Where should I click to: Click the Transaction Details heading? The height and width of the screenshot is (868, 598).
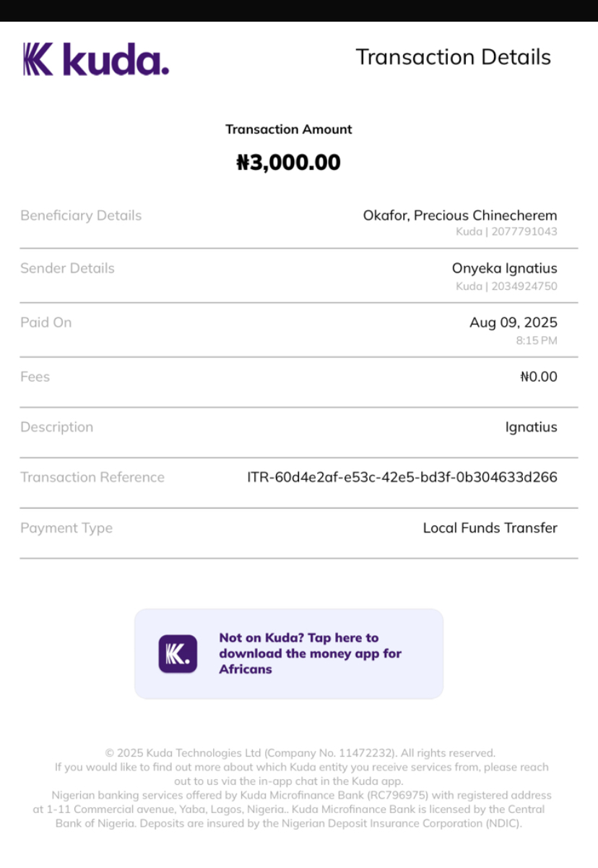(x=453, y=57)
